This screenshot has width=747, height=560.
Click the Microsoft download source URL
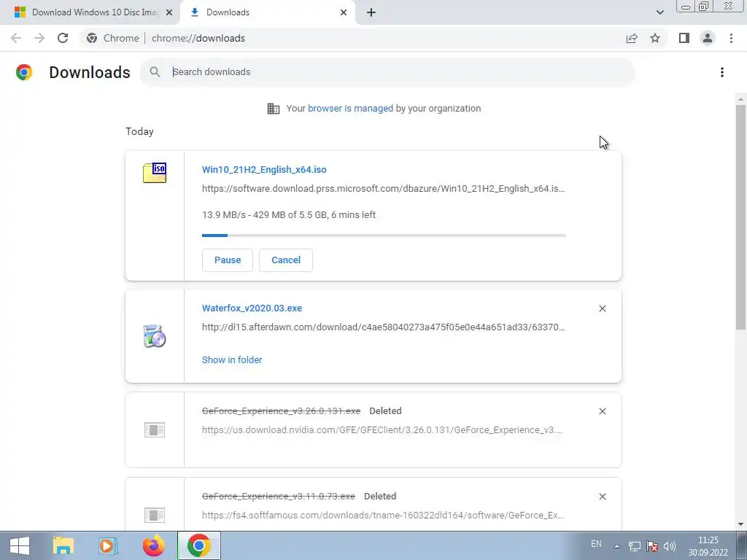click(x=383, y=189)
